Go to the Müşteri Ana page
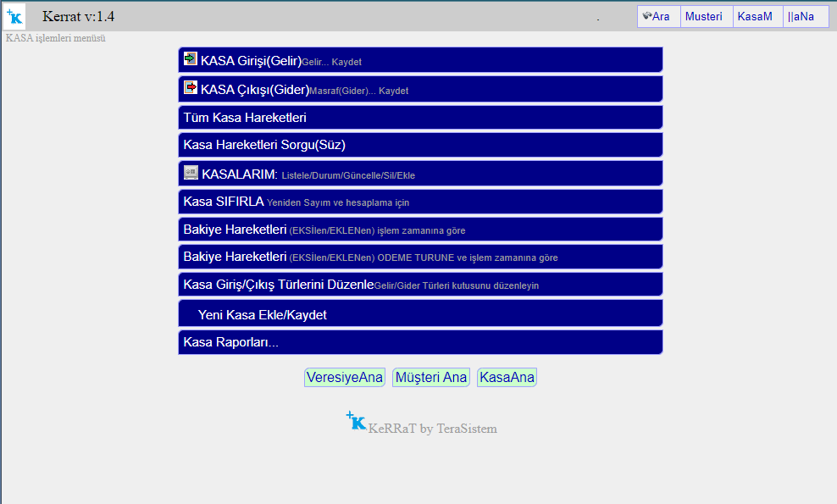 pos(431,378)
